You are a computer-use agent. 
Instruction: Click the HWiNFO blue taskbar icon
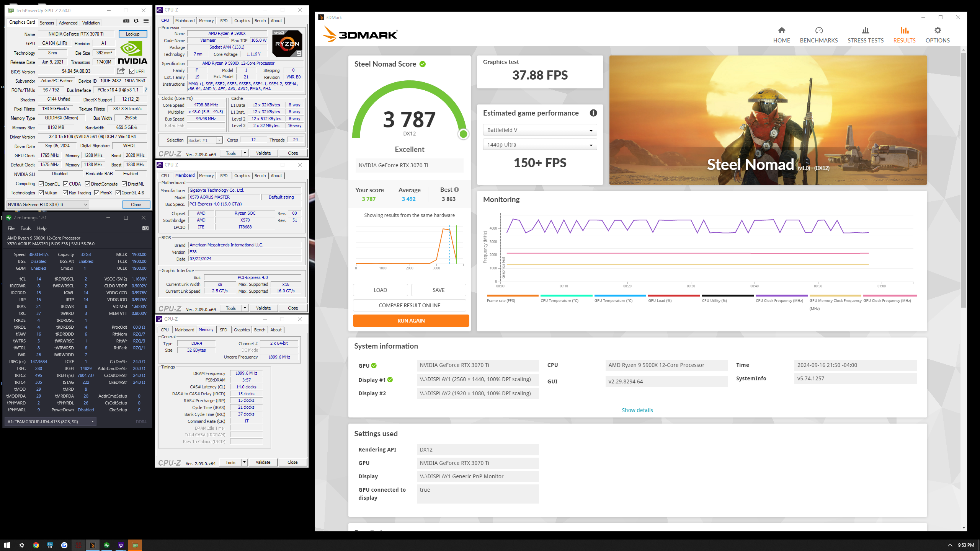tap(50, 545)
